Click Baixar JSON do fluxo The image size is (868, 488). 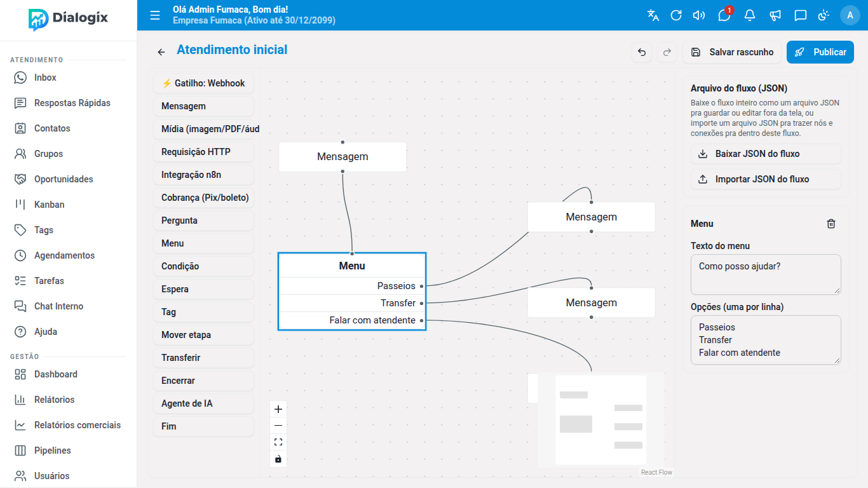766,154
